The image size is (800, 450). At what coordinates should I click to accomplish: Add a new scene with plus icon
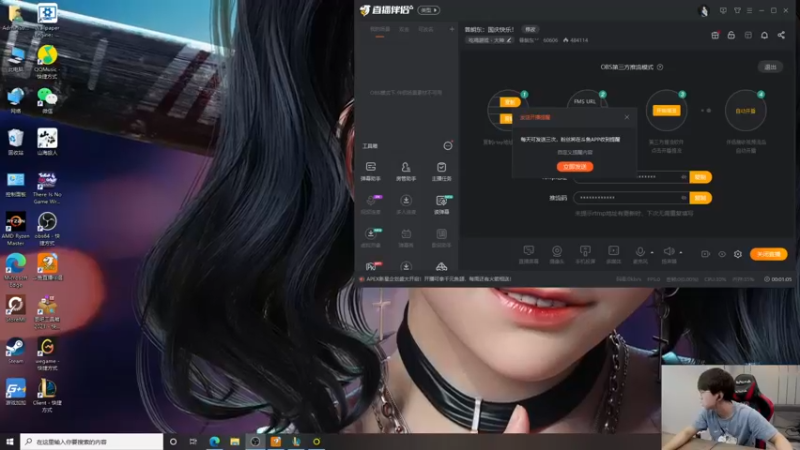[x=452, y=29]
